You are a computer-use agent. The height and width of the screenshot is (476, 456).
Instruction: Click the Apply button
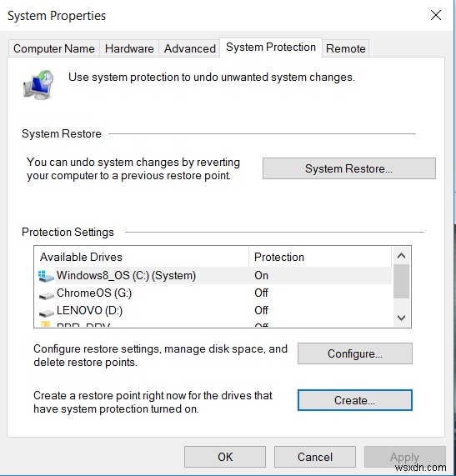(x=405, y=457)
